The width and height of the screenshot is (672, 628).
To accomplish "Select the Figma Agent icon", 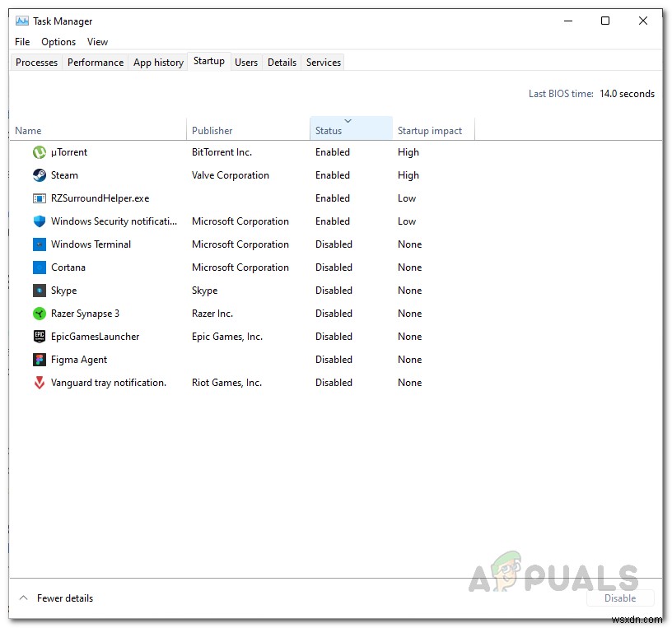I will click(x=38, y=359).
